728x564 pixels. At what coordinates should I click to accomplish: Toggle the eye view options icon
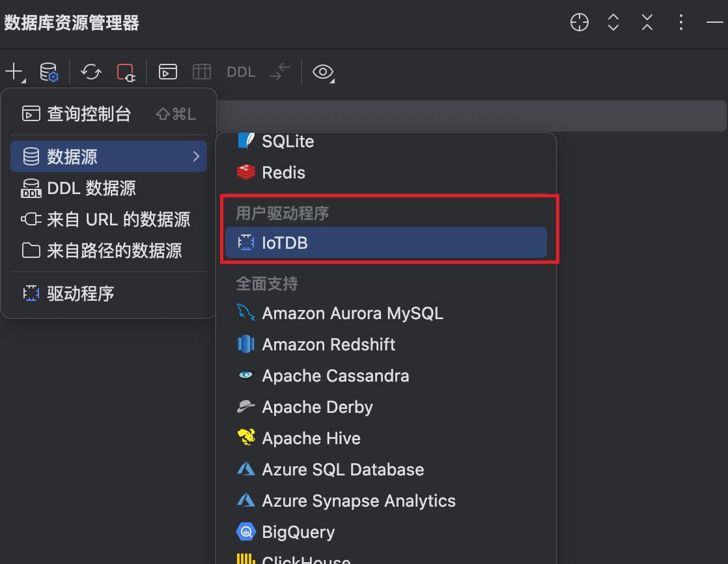pos(323,72)
